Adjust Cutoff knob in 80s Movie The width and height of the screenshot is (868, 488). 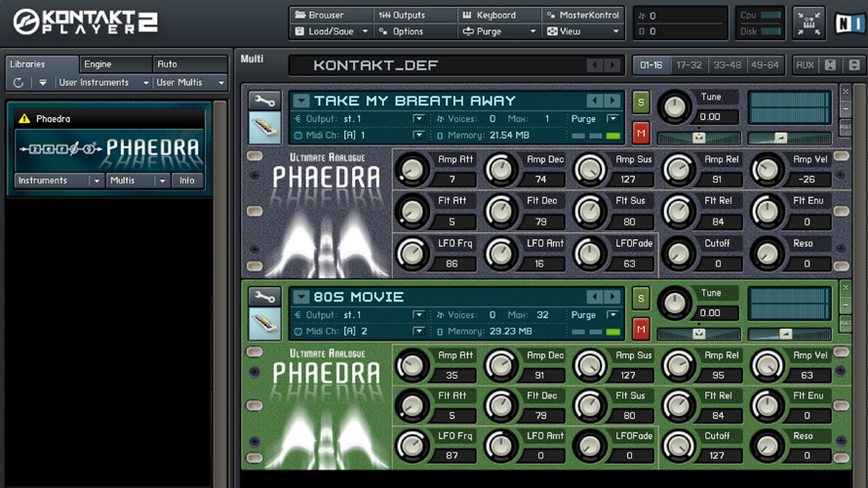click(679, 445)
